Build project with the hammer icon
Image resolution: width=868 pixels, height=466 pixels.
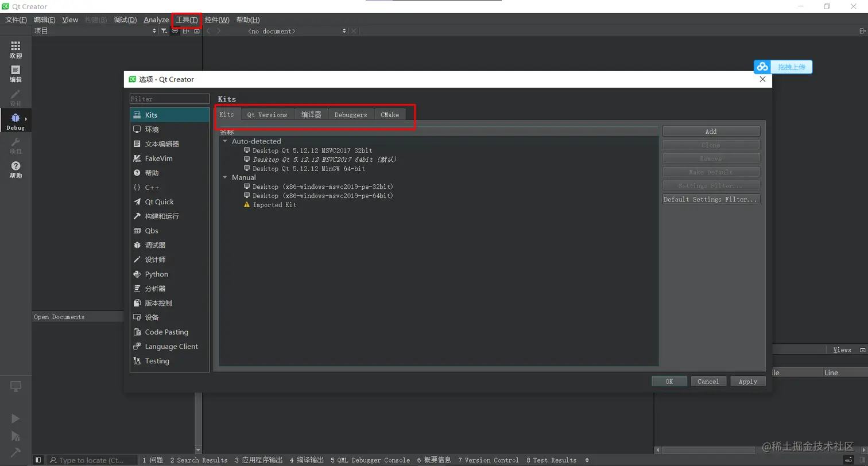click(15, 452)
